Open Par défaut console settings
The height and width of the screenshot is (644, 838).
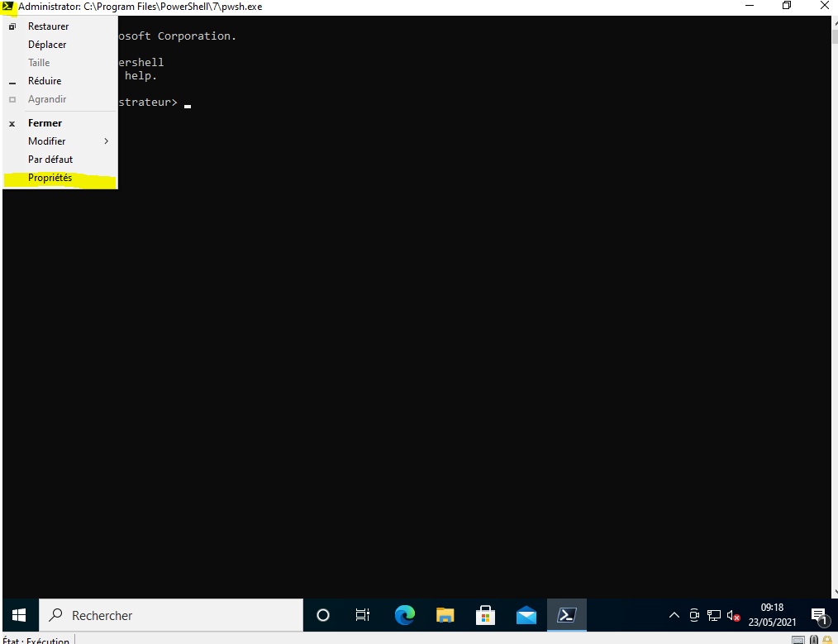(50, 160)
